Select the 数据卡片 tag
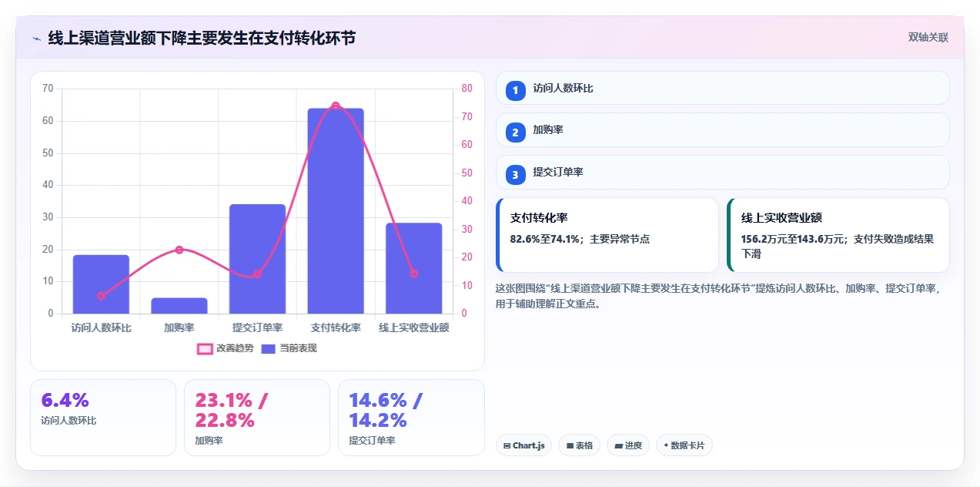 684,445
